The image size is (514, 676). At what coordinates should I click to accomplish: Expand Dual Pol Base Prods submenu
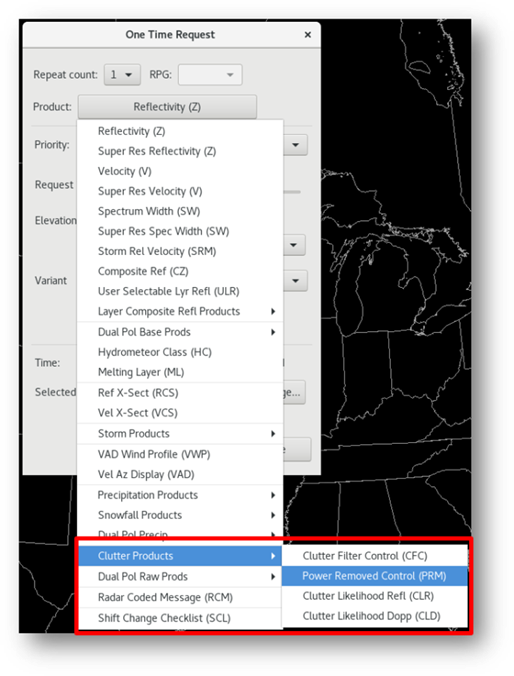180,332
